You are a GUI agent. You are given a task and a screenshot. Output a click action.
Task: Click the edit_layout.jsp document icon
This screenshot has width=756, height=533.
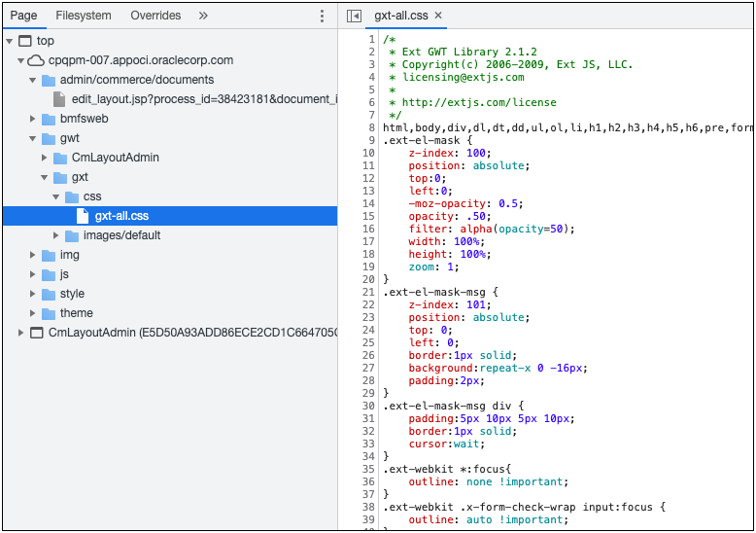[x=59, y=99]
